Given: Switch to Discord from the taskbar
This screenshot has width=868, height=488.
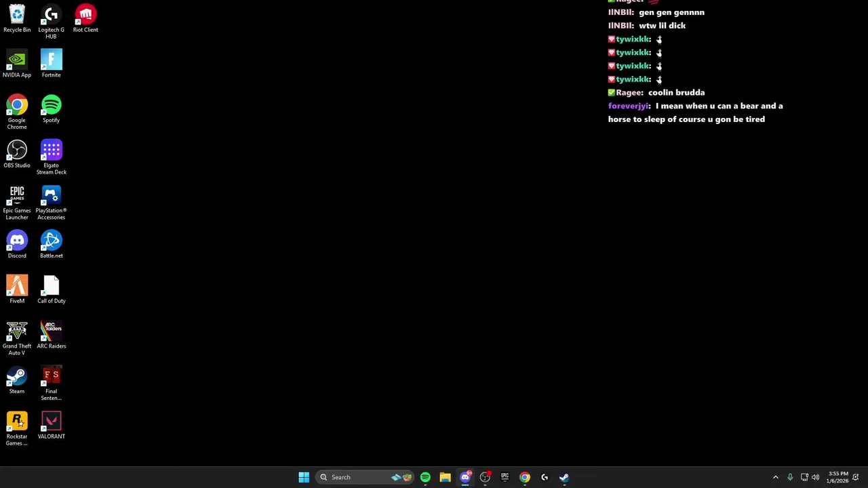Looking at the screenshot, I should [x=465, y=477].
